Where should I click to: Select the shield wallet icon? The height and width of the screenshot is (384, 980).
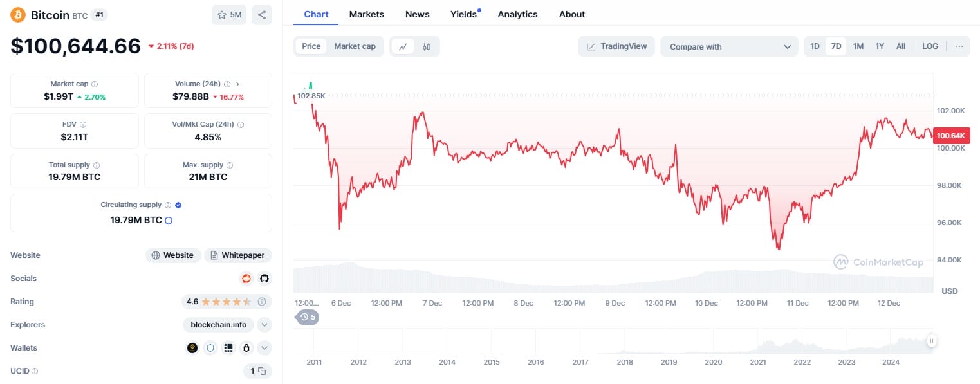(x=210, y=348)
